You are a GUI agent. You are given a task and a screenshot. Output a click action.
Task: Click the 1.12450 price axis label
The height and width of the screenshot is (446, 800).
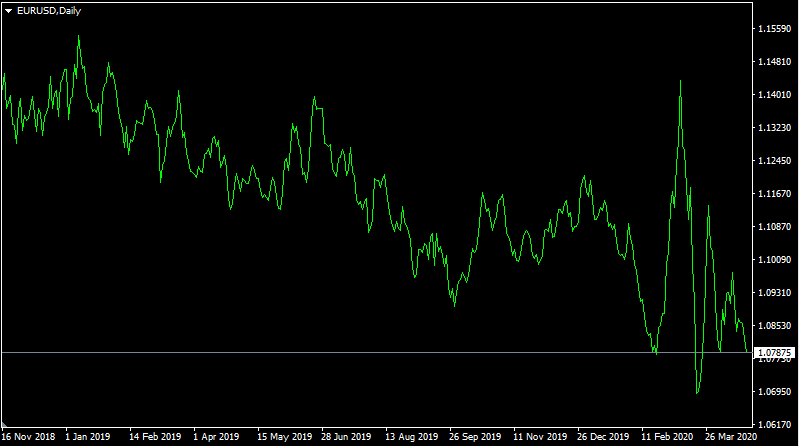[774, 161]
